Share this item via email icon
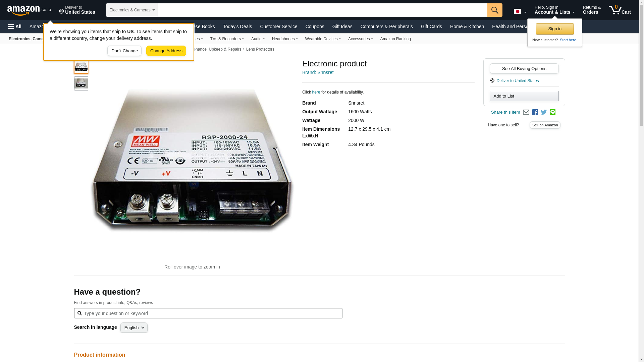Image resolution: width=644 pixels, height=362 pixels. pos(526,112)
